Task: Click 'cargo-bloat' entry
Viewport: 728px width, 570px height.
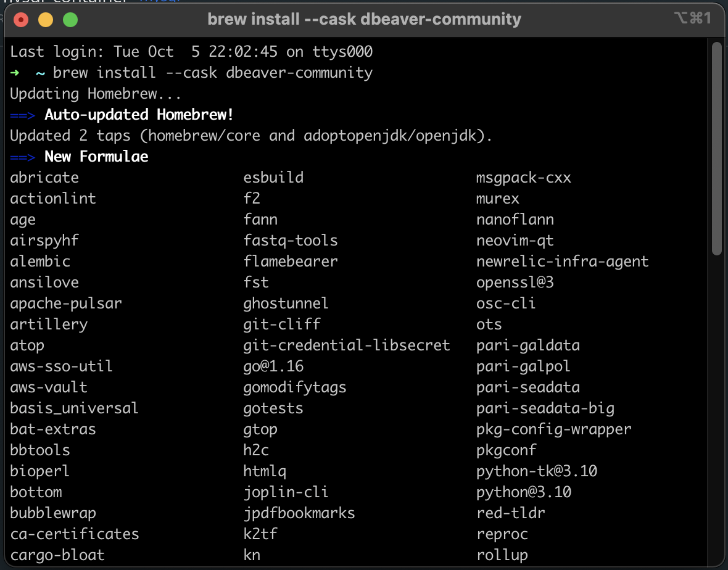Action: pyautogui.click(x=57, y=555)
